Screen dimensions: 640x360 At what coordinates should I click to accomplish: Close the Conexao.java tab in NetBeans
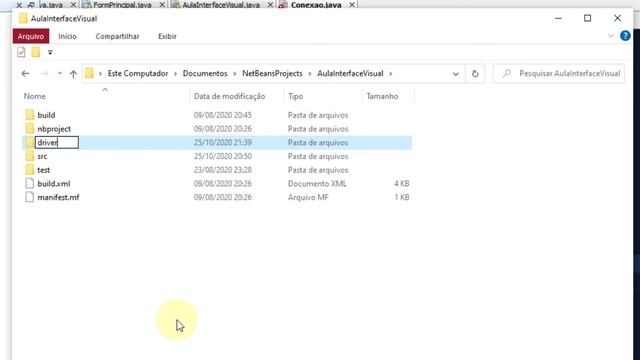point(352,5)
